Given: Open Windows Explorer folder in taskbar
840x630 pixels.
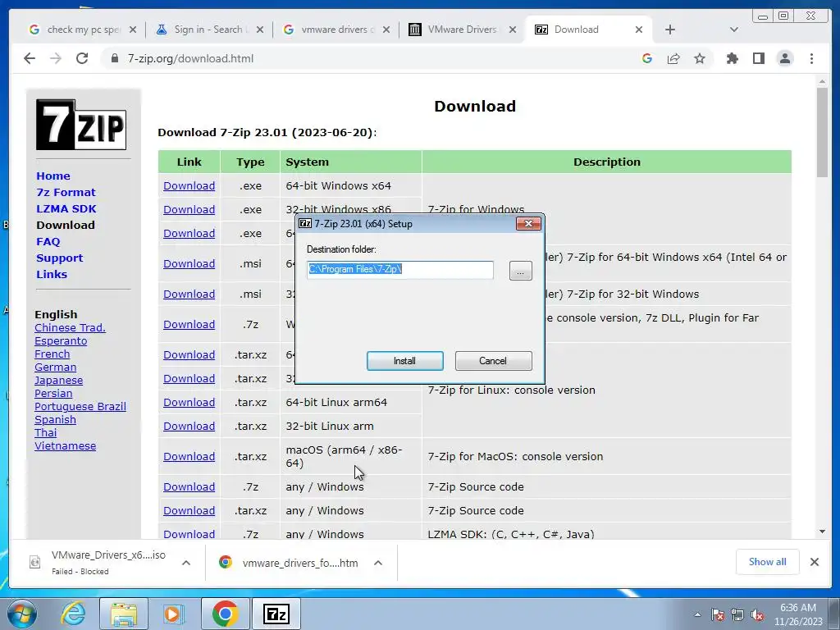Looking at the screenshot, I should point(124,614).
